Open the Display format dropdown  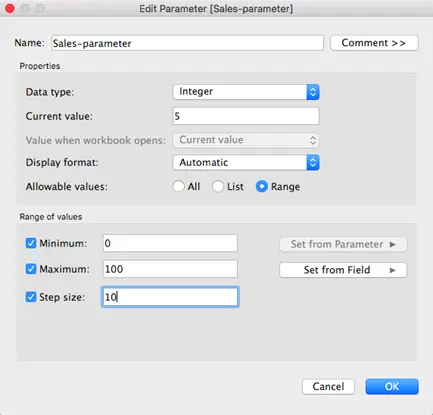coord(246,162)
